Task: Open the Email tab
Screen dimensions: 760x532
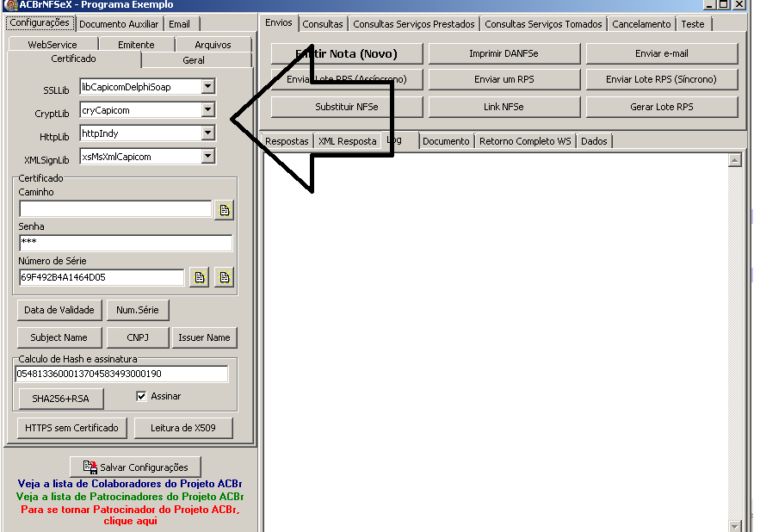Action: click(x=179, y=24)
